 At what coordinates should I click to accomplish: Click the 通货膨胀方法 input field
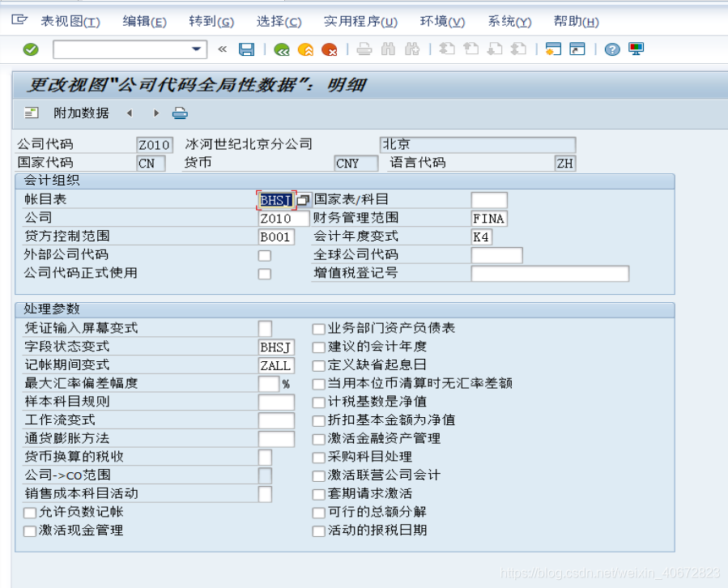click(x=276, y=439)
